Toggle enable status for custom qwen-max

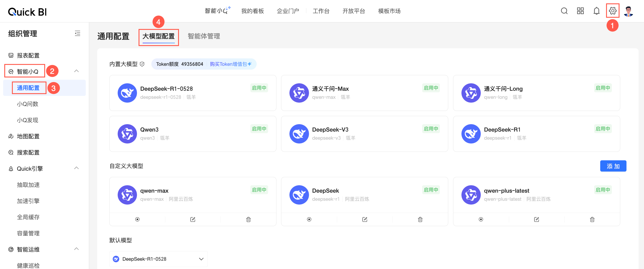point(137,219)
